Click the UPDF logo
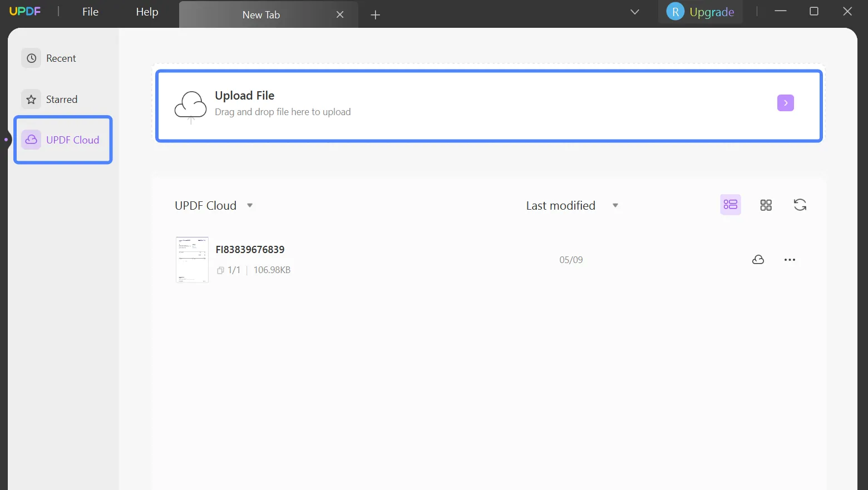 [x=24, y=11]
